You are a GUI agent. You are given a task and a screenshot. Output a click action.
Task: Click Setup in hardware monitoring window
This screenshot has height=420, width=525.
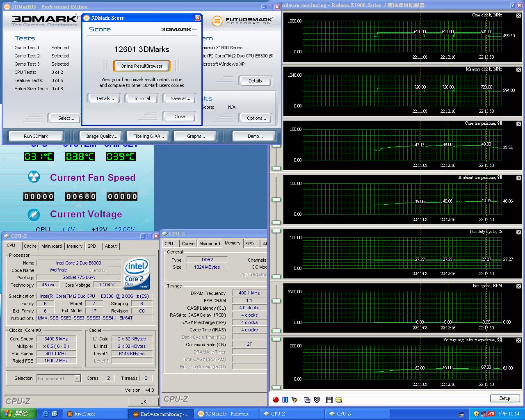point(504,398)
